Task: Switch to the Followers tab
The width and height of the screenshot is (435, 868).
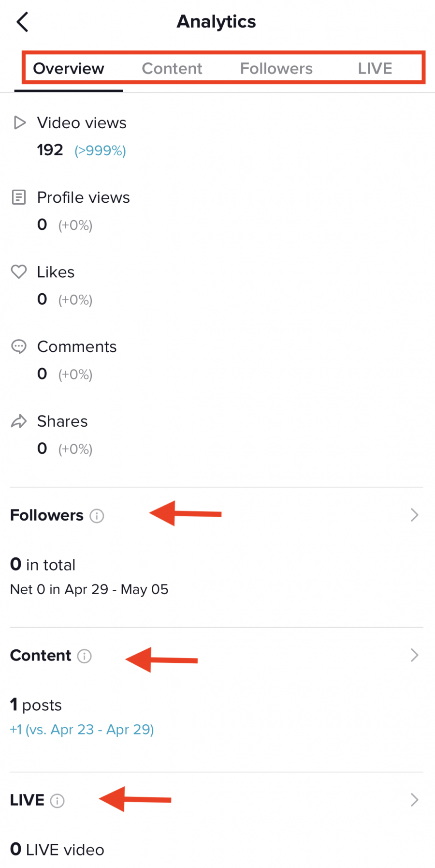Action: tap(276, 69)
